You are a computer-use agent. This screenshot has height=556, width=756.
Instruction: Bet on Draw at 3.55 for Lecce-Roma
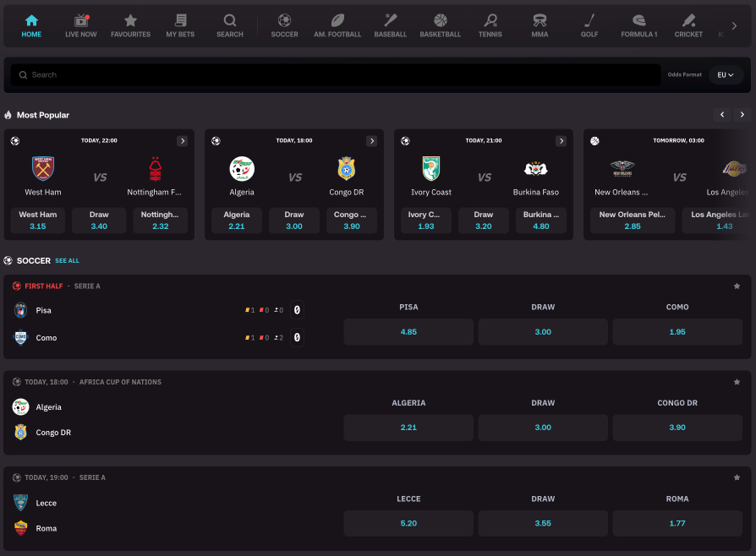pyautogui.click(x=542, y=523)
